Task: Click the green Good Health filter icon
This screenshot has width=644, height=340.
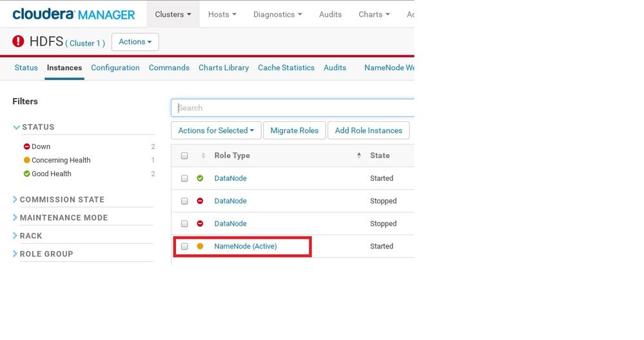Action: [x=27, y=174]
